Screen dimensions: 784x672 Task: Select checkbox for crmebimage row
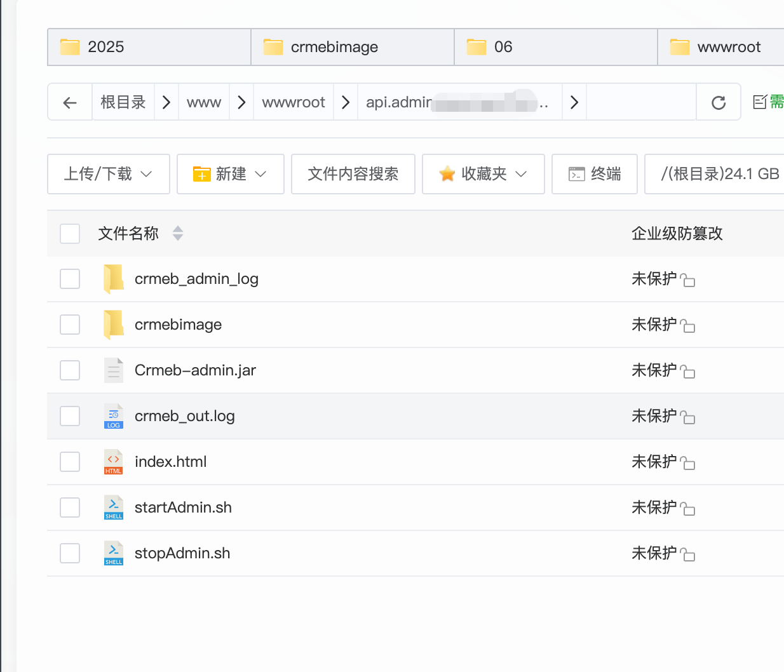pos(70,325)
